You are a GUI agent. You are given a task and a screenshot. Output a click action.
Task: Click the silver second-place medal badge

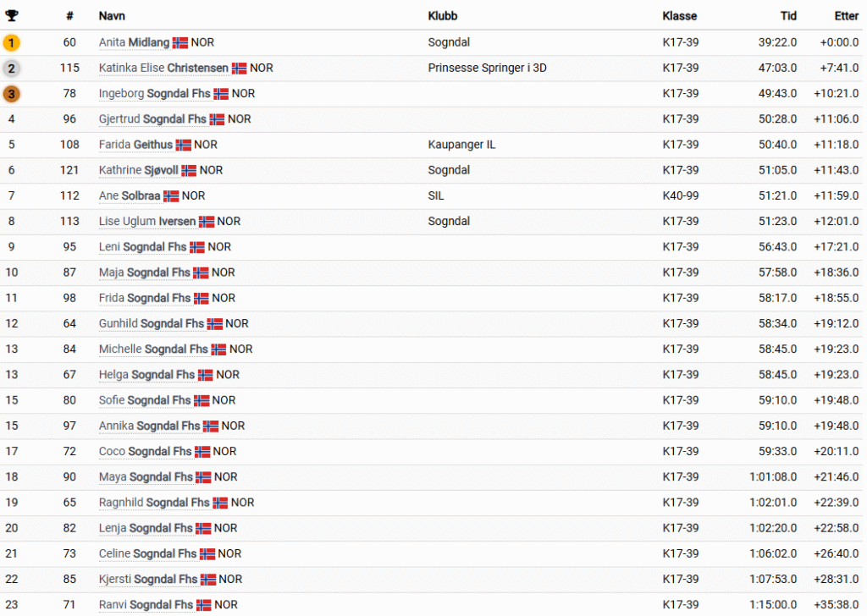pyautogui.click(x=12, y=69)
